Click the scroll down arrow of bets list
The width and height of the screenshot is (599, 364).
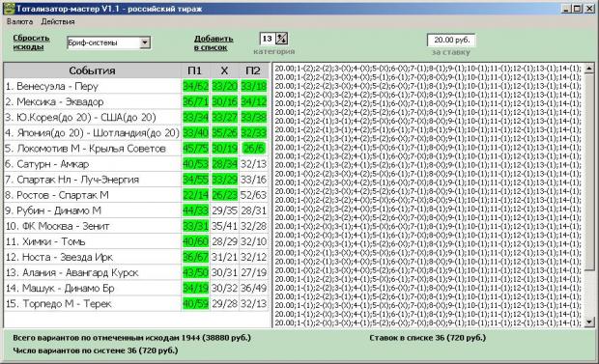(589, 322)
